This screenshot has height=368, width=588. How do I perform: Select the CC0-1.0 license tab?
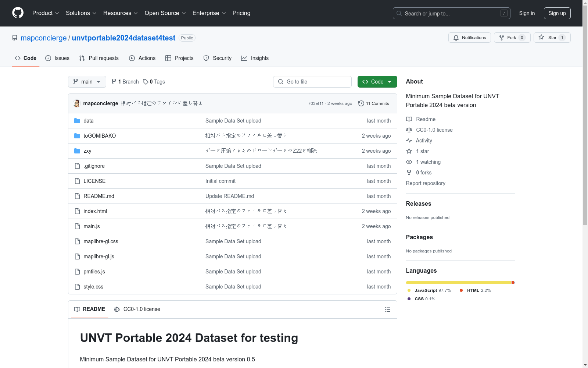click(137, 309)
